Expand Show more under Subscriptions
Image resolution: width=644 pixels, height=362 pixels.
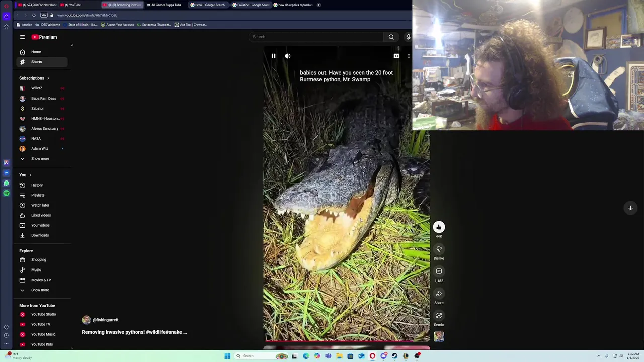[x=42, y=159]
